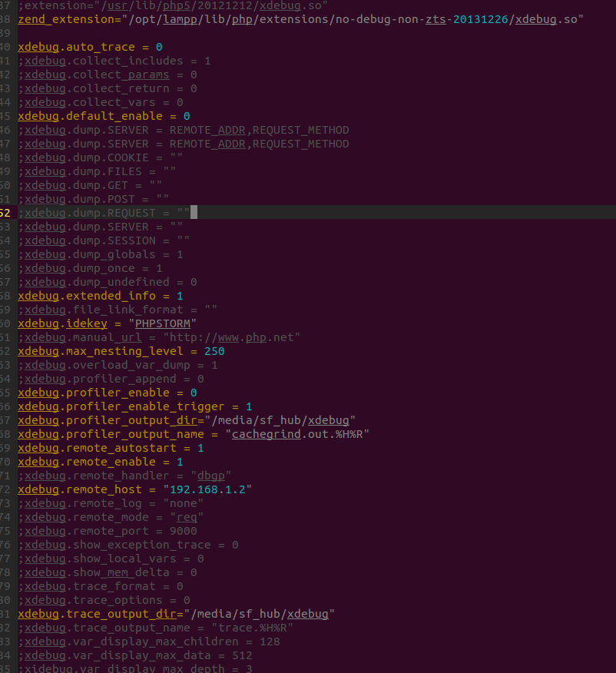
Task: Click the ';xdebug.overload_var_dump = 1' line
Action: pyautogui.click(x=118, y=365)
